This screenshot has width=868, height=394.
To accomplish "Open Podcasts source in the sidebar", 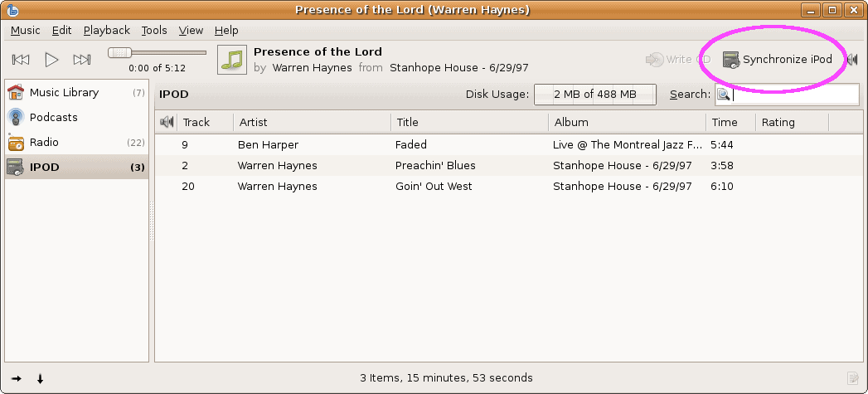I will click(53, 117).
